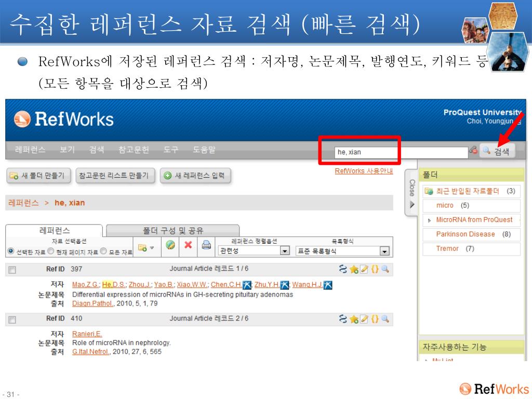The width and height of the screenshot is (532, 399).
Task: Open the 레퍼런스 정렬옵션 dropdown showing 관련성
Action: [254, 251]
